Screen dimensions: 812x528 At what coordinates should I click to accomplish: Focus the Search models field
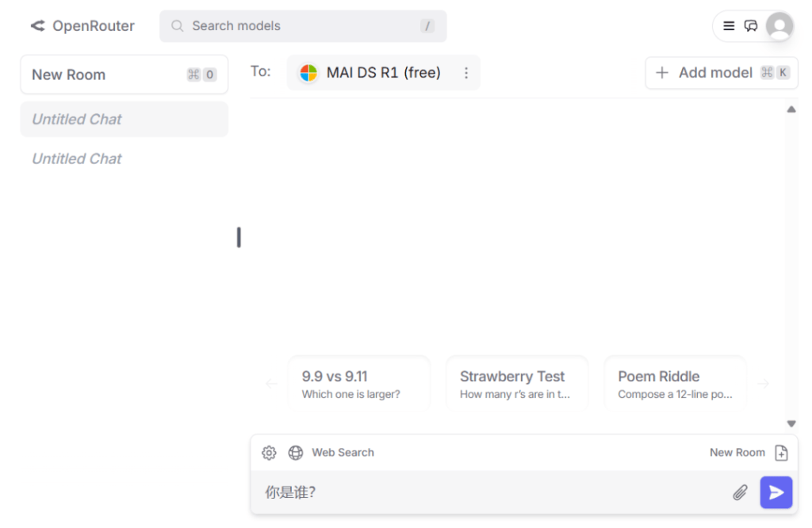(303, 26)
